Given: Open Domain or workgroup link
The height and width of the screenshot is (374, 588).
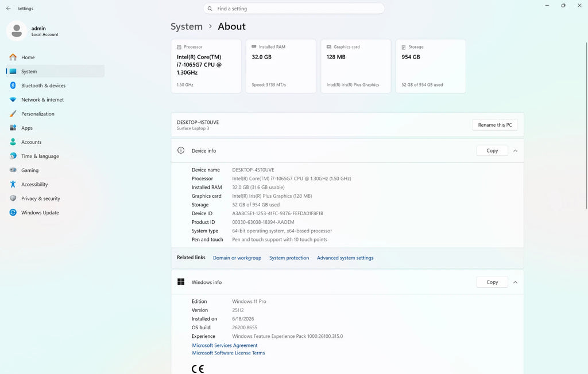Looking at the screenshot, I should tap(237, 258).
